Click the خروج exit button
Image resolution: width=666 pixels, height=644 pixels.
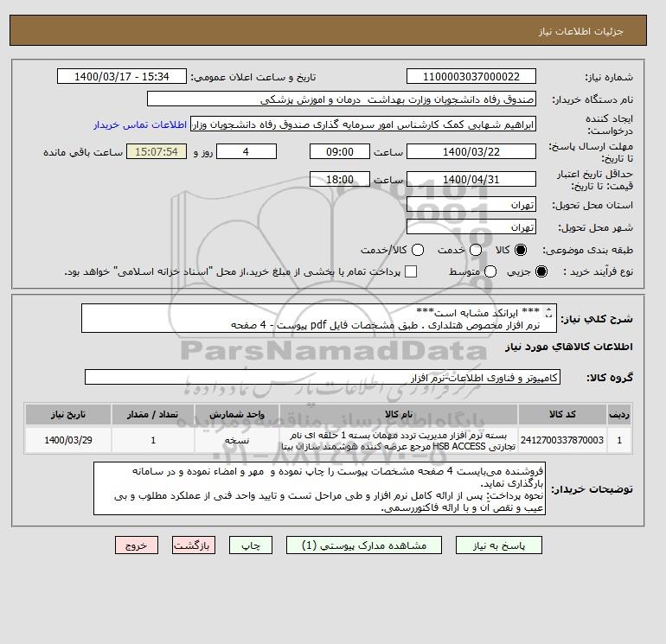point(137,545)
